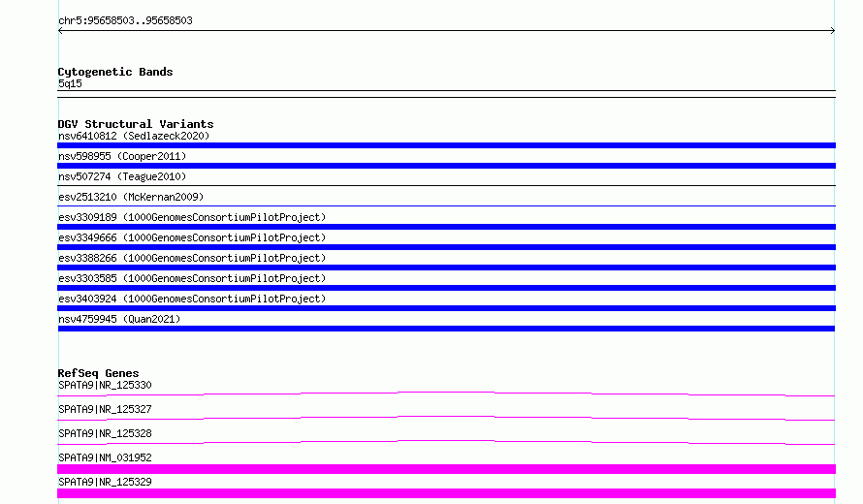Click the blue bar under nsv4759945
This screenshot has height=504, width=863.
[446, 329]
